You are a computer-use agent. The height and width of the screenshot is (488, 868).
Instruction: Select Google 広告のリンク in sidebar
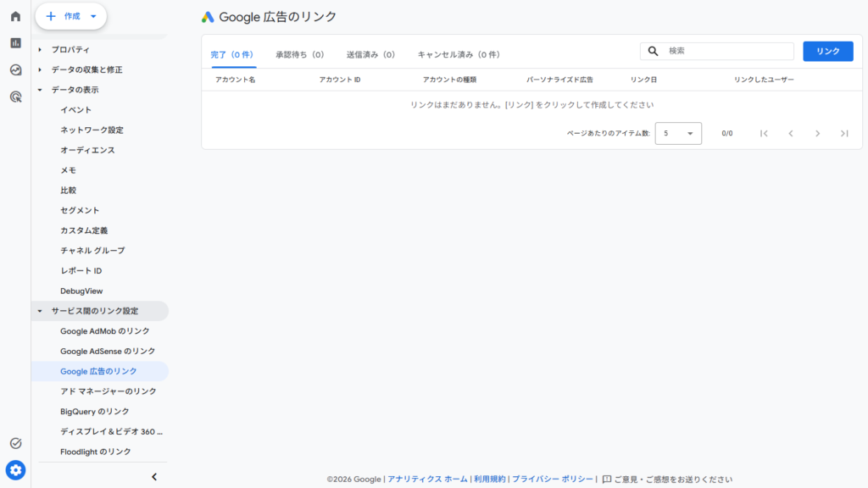(x=98, y=371)
